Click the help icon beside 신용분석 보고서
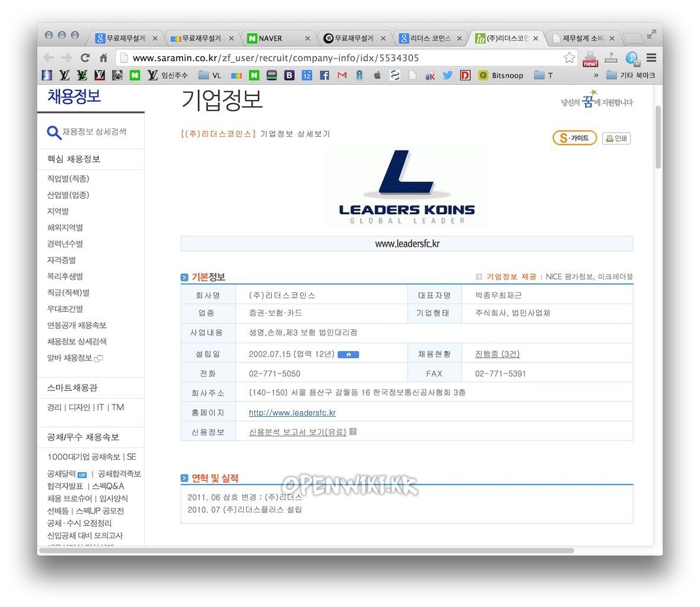This screenshot has height=607, width=700. coord(353,432)
